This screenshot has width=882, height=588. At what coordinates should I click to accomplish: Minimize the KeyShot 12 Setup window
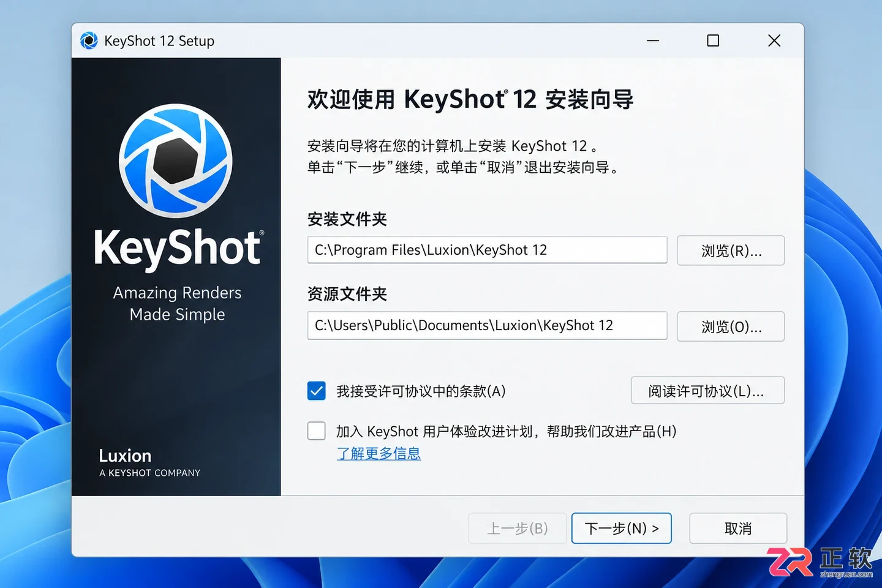point(653,40)
